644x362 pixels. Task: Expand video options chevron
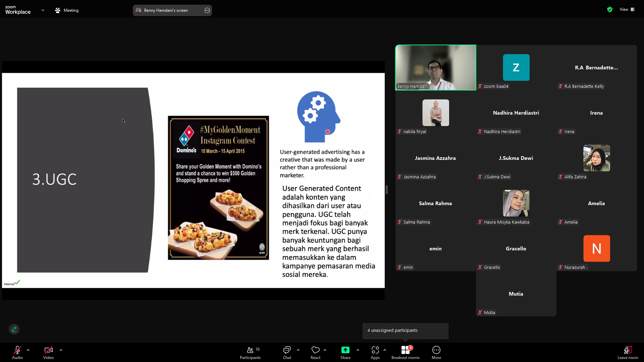tap(61, 350)
